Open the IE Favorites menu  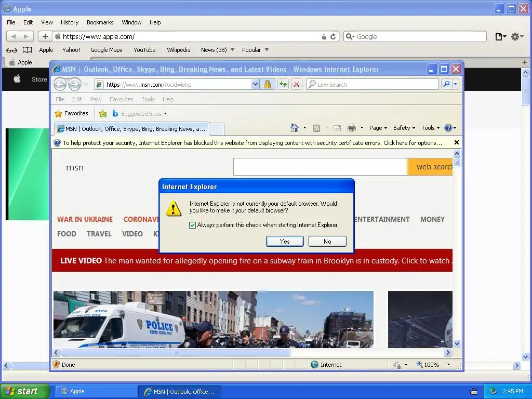click(121, 99)
